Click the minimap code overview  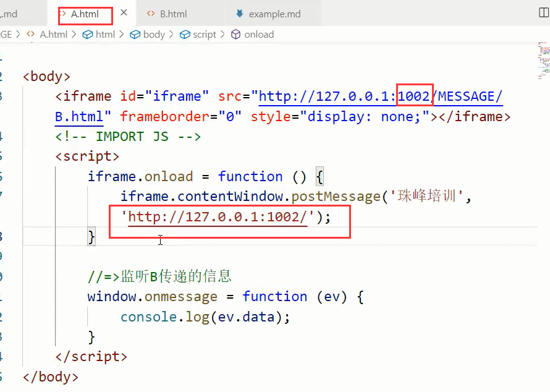[x=543, y=61]
